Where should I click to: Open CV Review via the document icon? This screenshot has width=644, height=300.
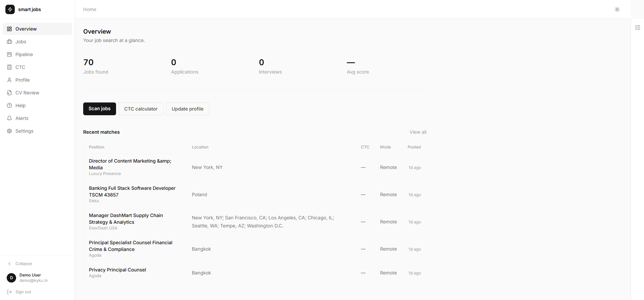[9, 93]
